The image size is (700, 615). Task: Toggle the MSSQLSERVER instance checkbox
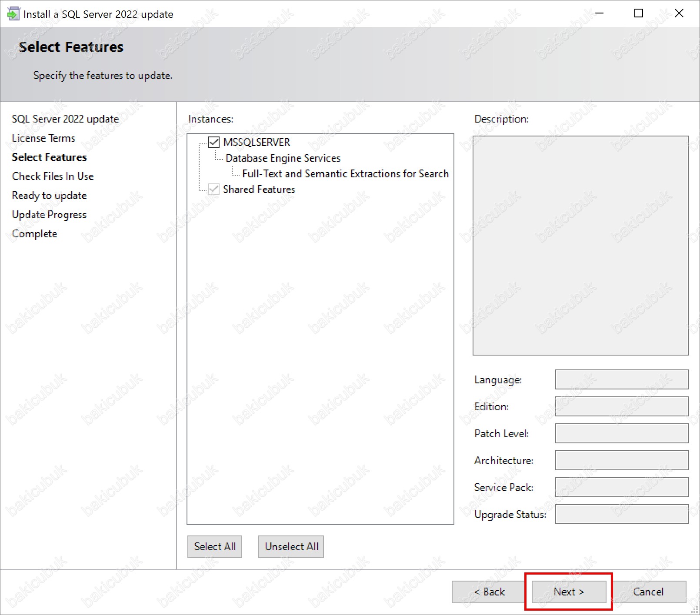coord(213,142)
